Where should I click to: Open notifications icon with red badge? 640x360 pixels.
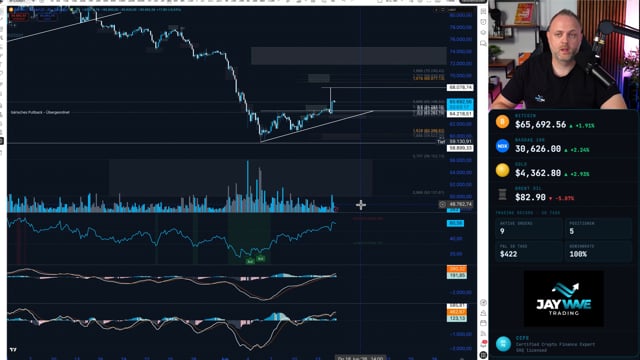coord(483,344)
